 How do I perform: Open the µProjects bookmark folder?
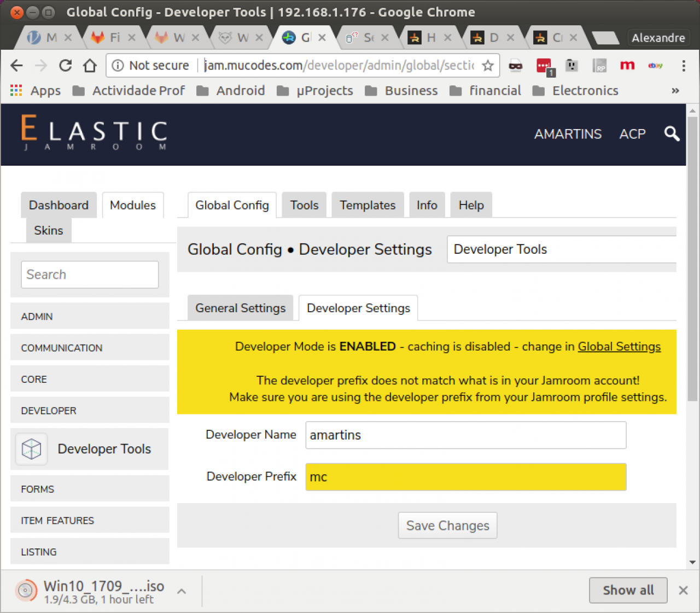pos(315,90)
